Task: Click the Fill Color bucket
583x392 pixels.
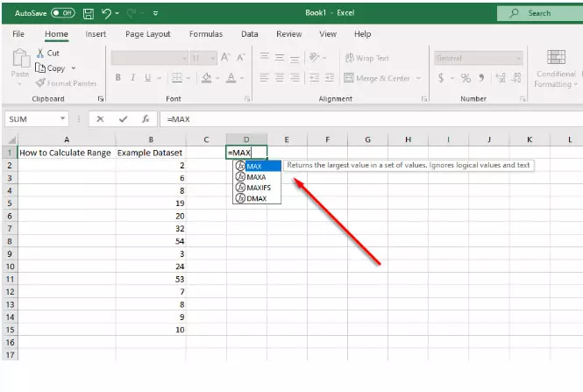Action: click(207, 78)
